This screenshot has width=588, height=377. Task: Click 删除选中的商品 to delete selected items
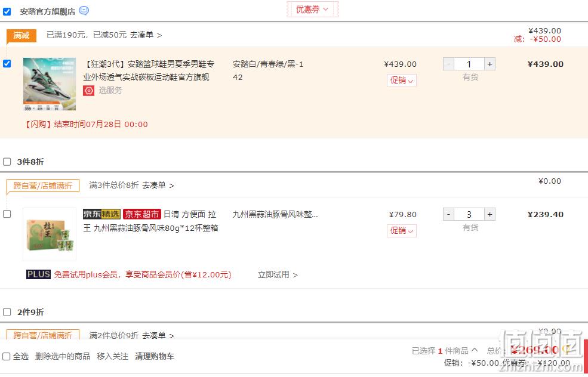(x=63, y=356)
